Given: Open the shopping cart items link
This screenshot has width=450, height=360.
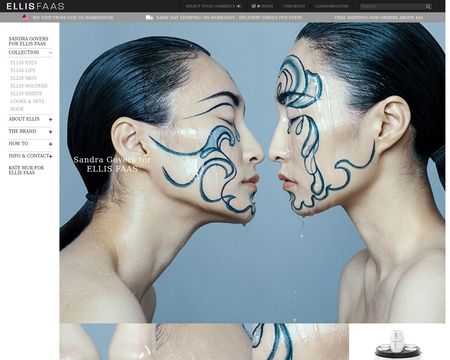Looking at the screenshot, I should (x=262, y=6).
